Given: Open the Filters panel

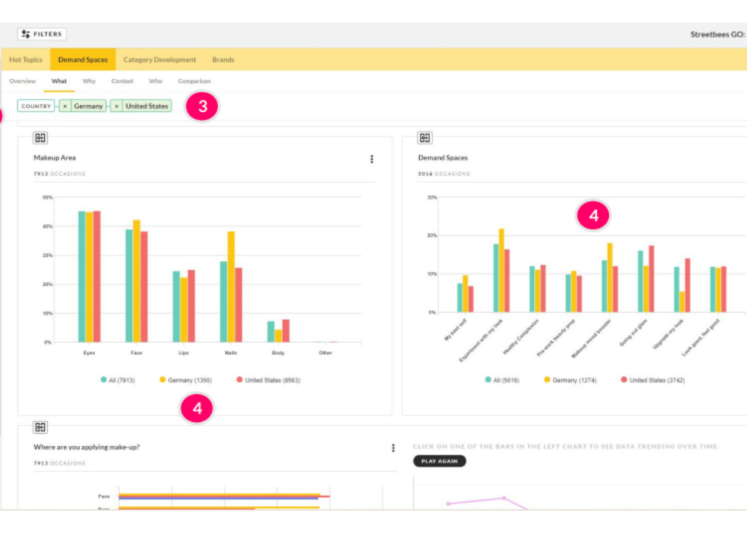Looking at the screenshot, I should (42, 34).
